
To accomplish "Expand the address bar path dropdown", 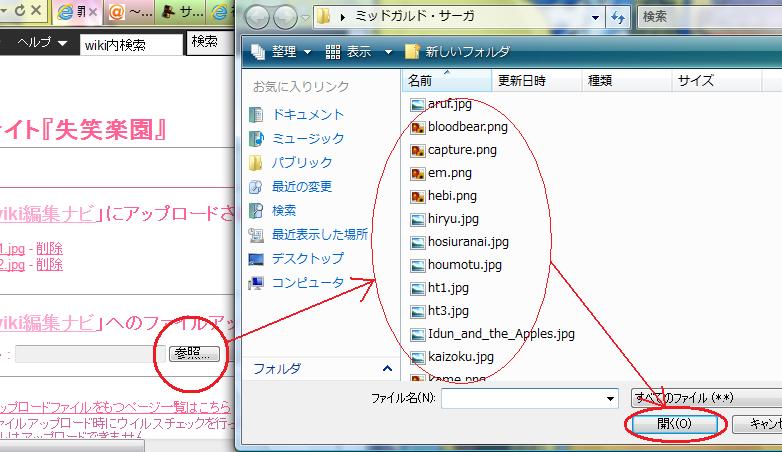I will pyautogui.click(x=594, y=18).
